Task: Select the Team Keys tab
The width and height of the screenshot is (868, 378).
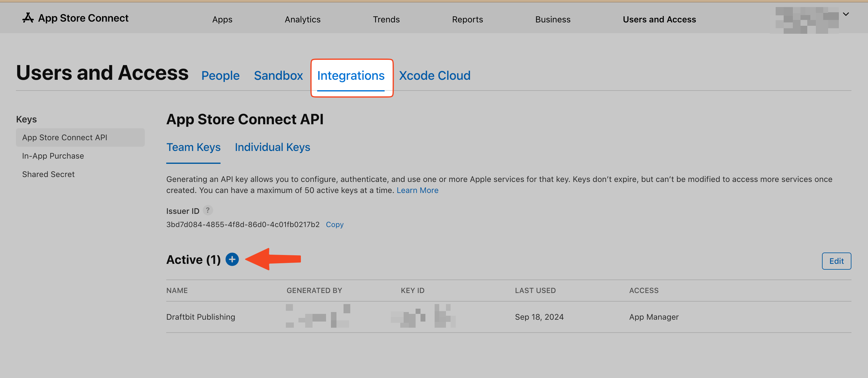Action: [x=194, y=147]
